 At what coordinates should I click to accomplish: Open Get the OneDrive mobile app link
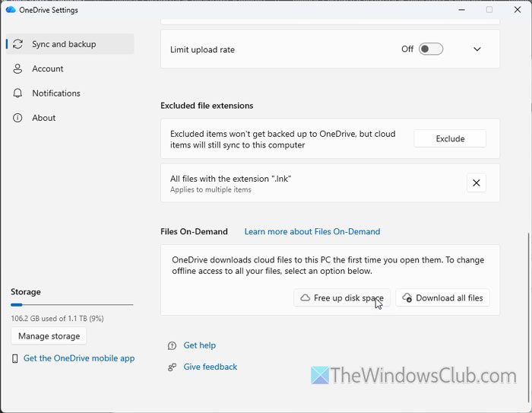79,358
